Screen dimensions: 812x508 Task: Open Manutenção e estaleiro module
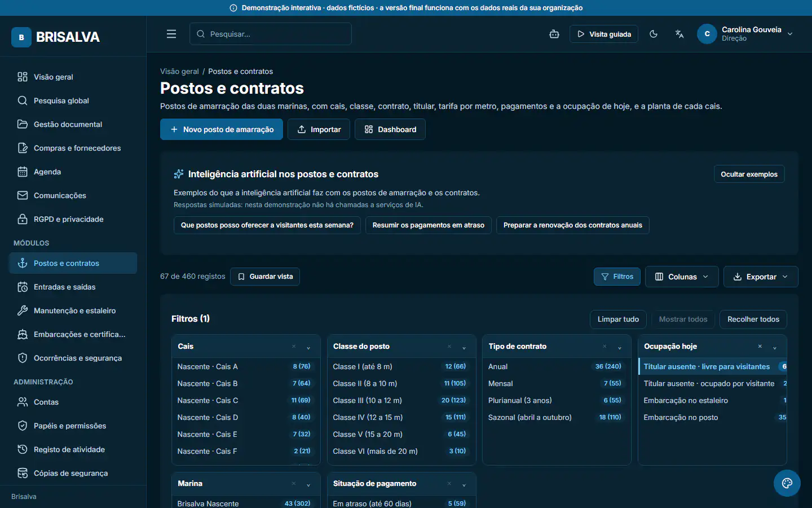click(x=73, y=310)
